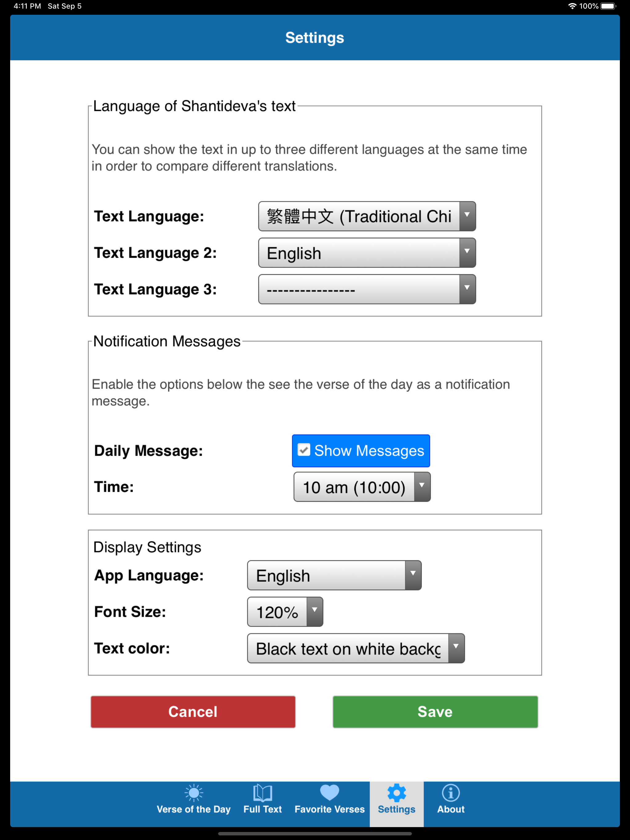
Task: Open the Text color dropdown
Action: click(356, 648)
